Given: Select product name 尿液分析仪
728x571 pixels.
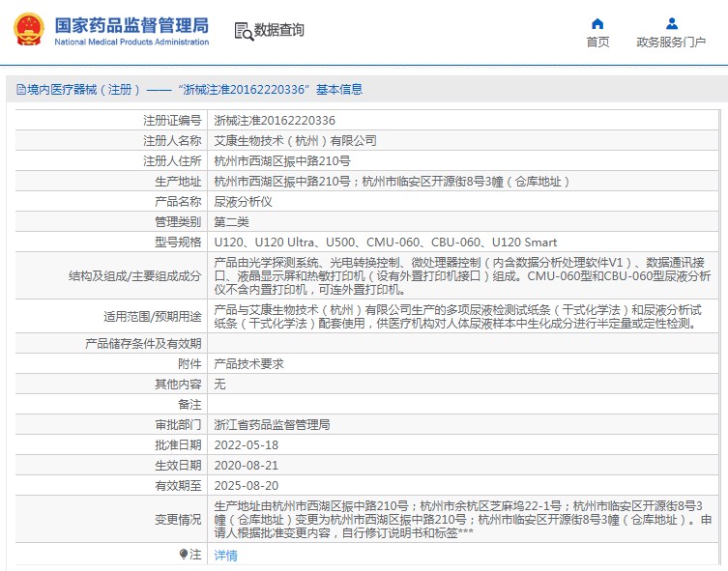Looking at the screenshot, I should point(243,202).
